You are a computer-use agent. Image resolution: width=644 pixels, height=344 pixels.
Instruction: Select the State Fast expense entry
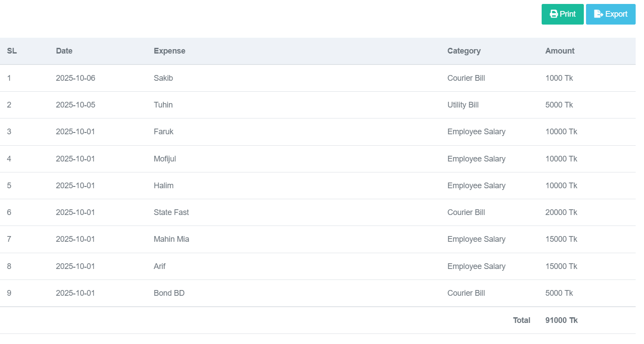click(x=171, y=212)
